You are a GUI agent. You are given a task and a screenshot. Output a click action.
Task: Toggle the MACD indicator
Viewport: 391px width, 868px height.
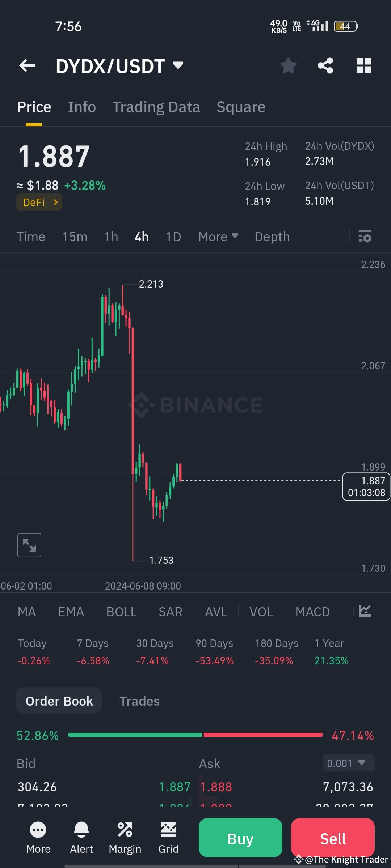312,612
